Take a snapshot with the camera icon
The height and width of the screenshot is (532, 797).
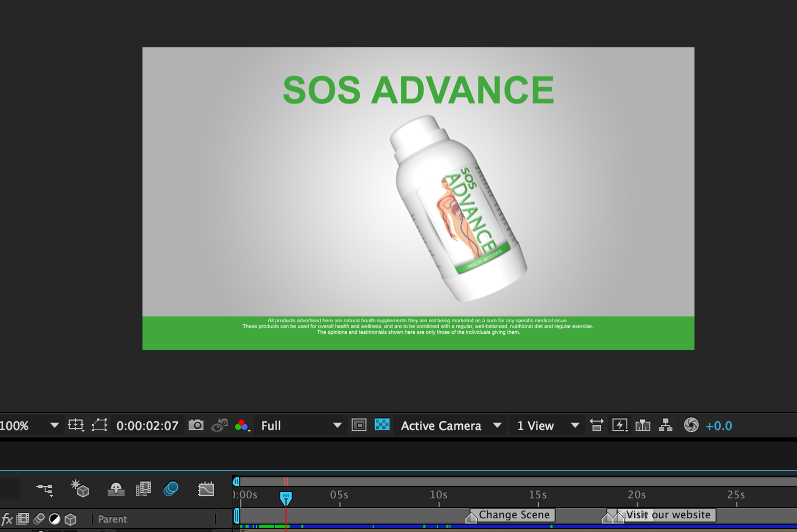(x=196, y=425)
